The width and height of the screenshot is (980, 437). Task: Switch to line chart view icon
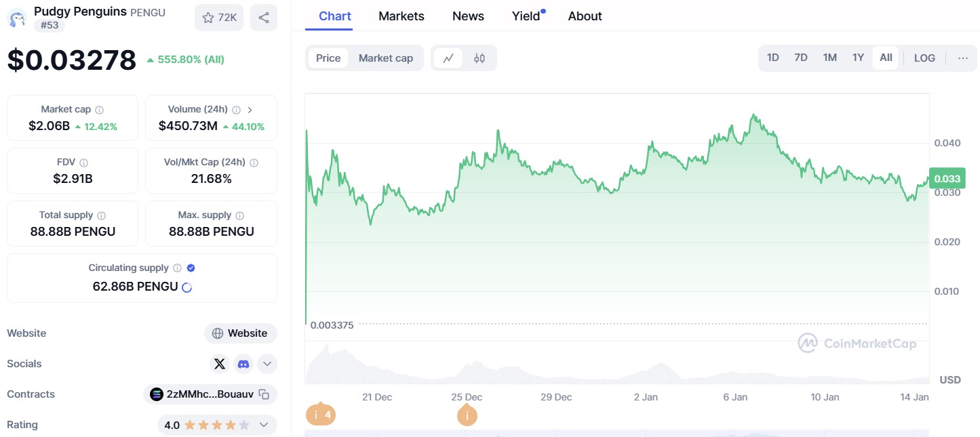pyautogui.click(x=448, y=58)
